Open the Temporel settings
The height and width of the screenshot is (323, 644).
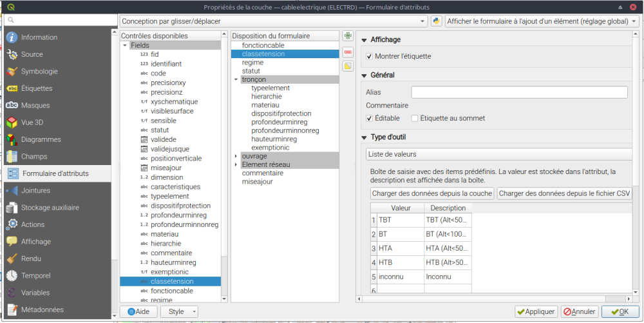click(x=35, y=276)
